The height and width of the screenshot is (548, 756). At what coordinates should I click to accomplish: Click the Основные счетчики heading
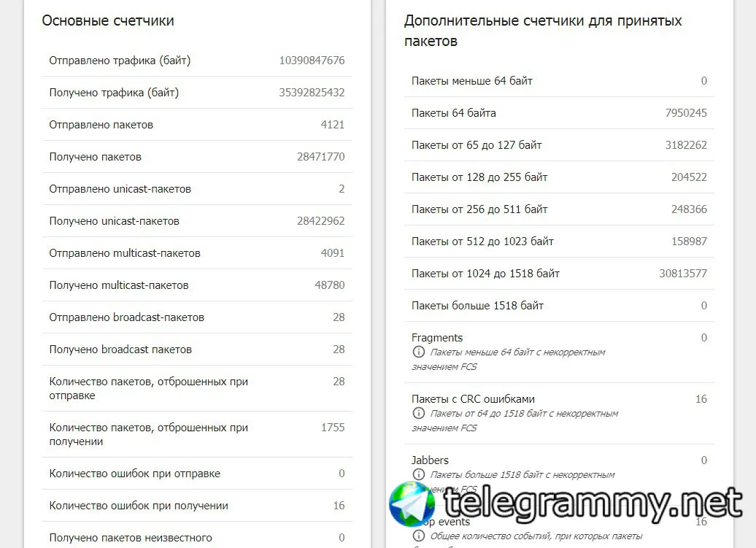click(x=108, y=20)
